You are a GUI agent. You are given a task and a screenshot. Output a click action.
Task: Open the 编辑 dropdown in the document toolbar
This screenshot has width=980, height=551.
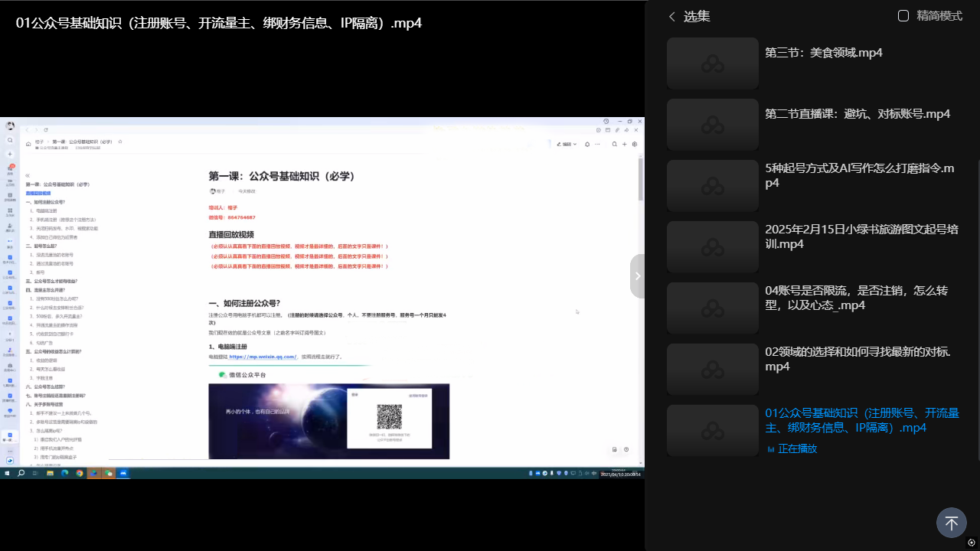[567, 144]
